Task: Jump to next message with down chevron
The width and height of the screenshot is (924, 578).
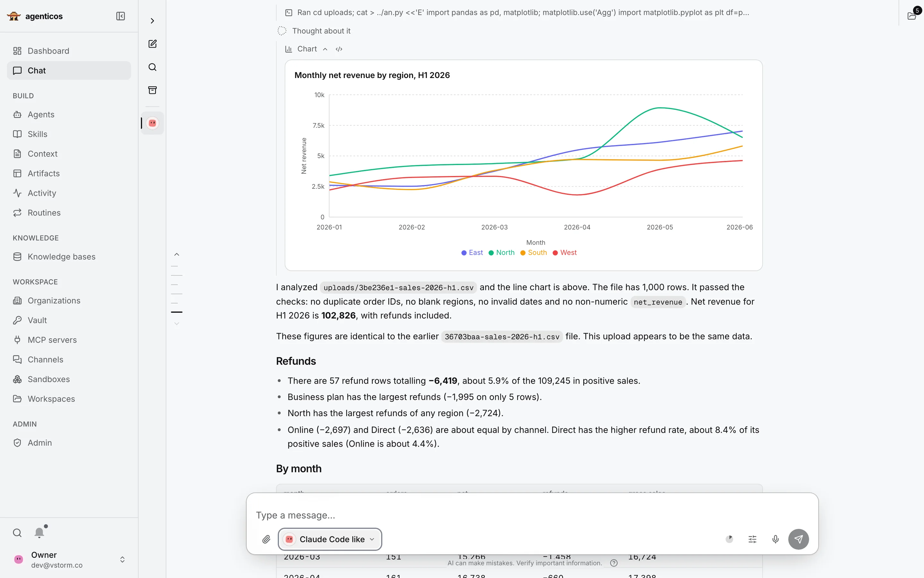Action: (x=176, y=323)
